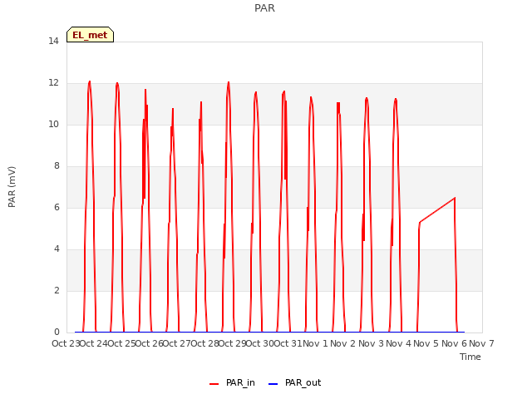
Task: Click the EL_met annotation label
Action: (90, 35)
